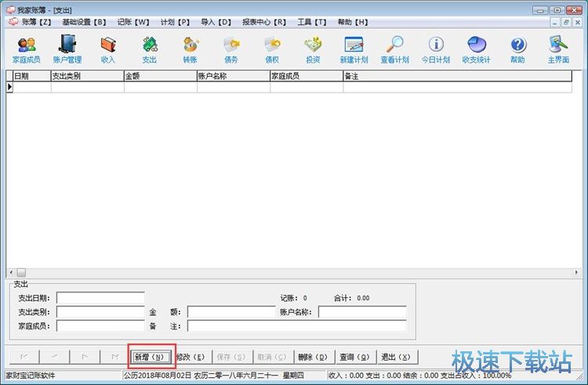Image resolution: width=588 pixels, height=385 pixels.
Task: Click the 查询(Q) query button
Action: coord(356,357)
